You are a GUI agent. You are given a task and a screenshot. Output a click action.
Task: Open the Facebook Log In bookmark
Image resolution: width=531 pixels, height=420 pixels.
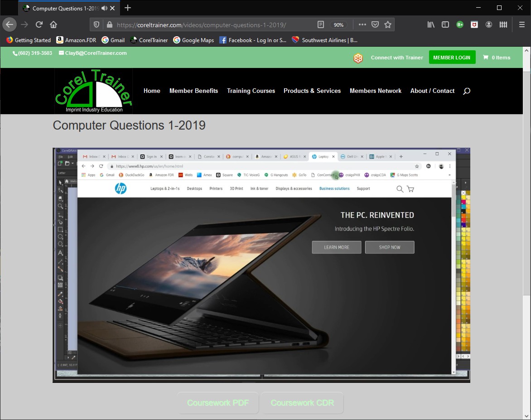tap(253, 40)
